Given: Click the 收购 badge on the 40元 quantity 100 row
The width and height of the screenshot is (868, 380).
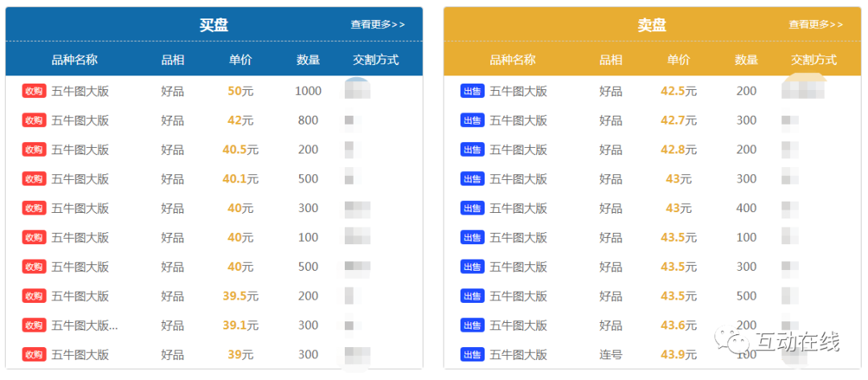Looking at the screenshot, I should [35, 237].
